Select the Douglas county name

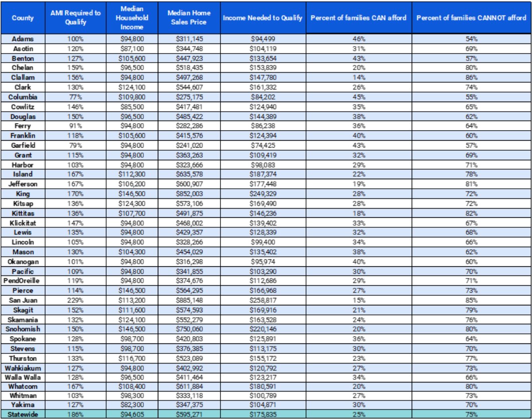click(23, 117)
